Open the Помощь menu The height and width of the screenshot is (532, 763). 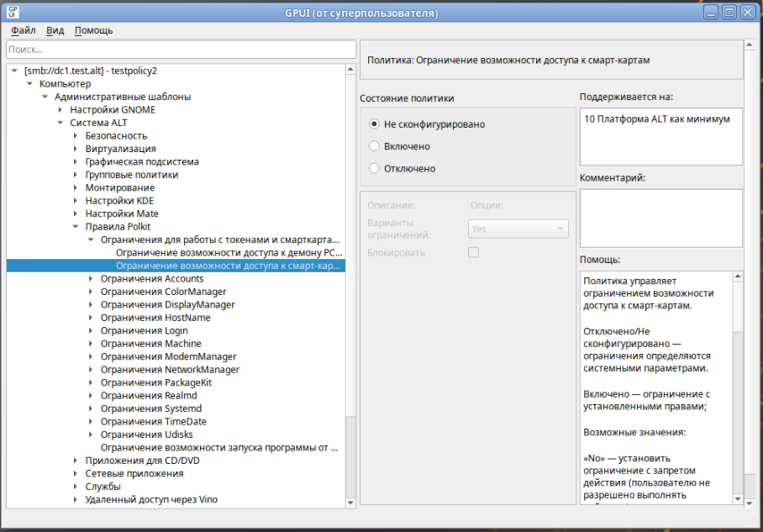point(93,30)
